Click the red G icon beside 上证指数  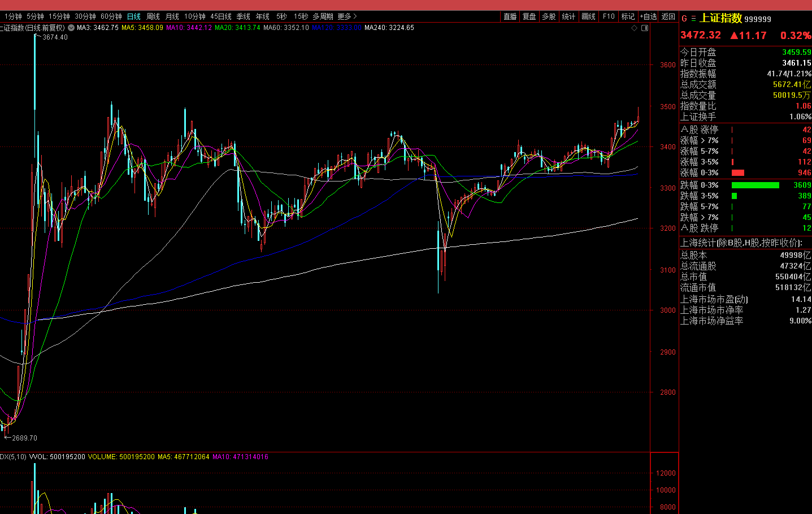[x=684, y=19]
